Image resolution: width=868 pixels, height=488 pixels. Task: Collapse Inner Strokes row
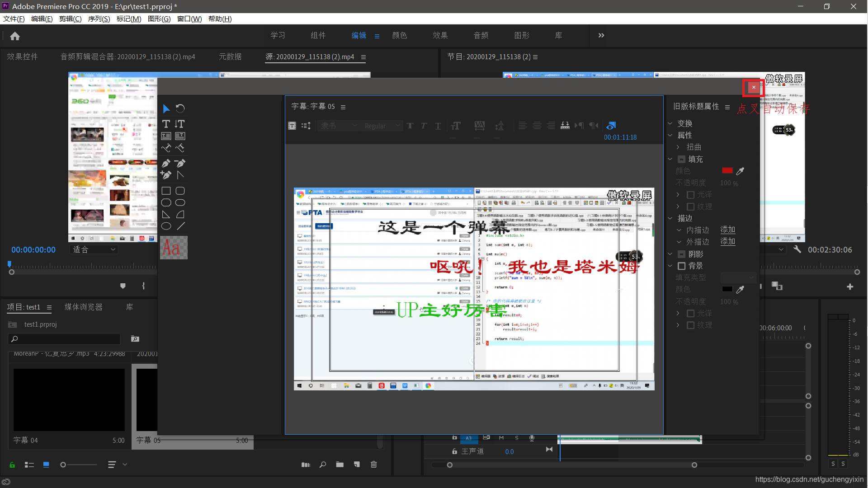[x=679, y=230]
